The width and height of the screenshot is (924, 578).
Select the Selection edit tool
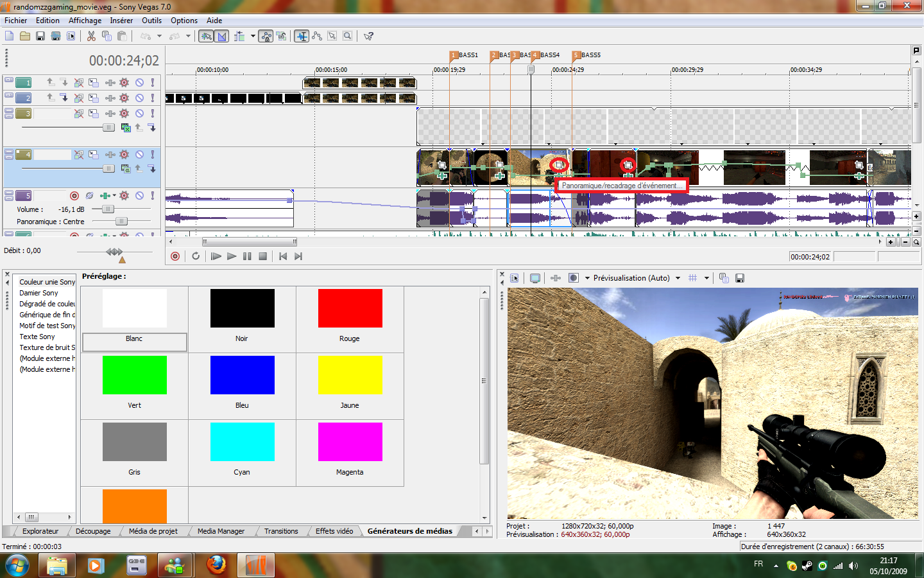pyautogui.click(x=332, y=36)
